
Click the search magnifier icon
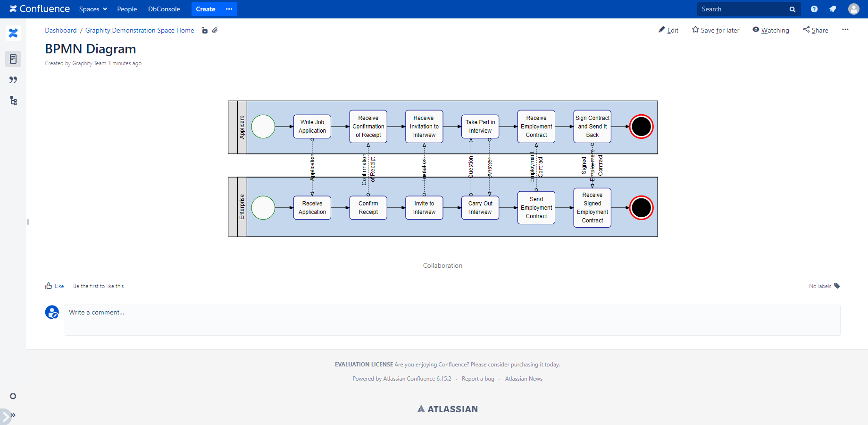(792, 8)
